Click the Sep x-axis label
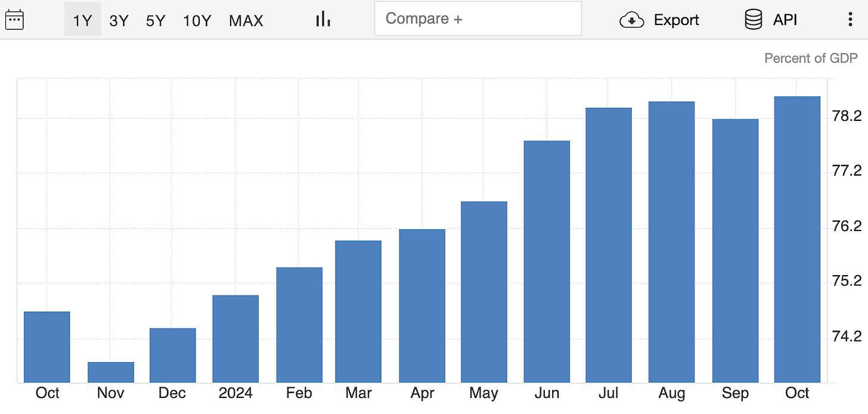 736,394
